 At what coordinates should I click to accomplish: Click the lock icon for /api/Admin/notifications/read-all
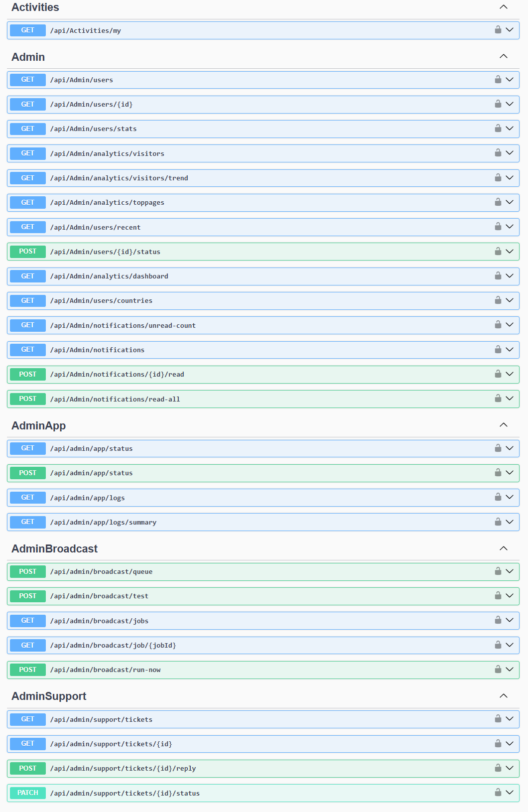click(498, 399)
